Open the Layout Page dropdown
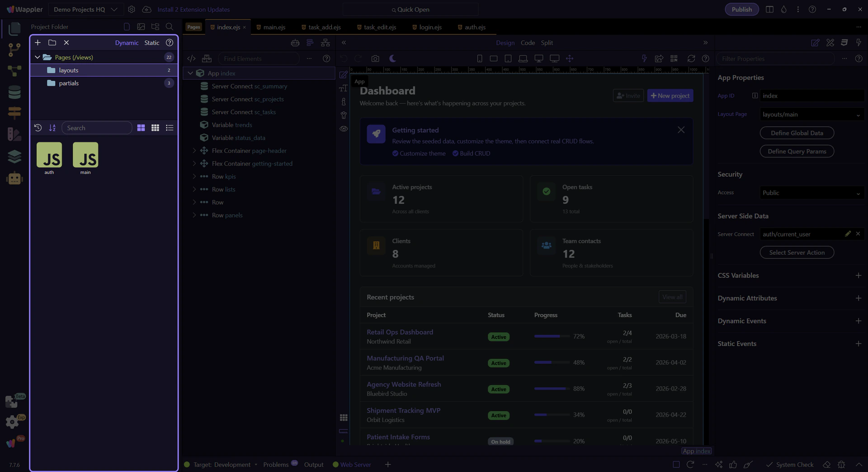Screen dimensions: 868x472 [811, 114]
